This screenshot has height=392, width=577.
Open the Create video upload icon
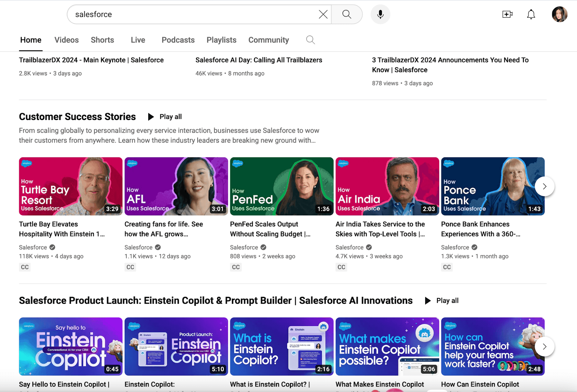click(x=507, y=14)
